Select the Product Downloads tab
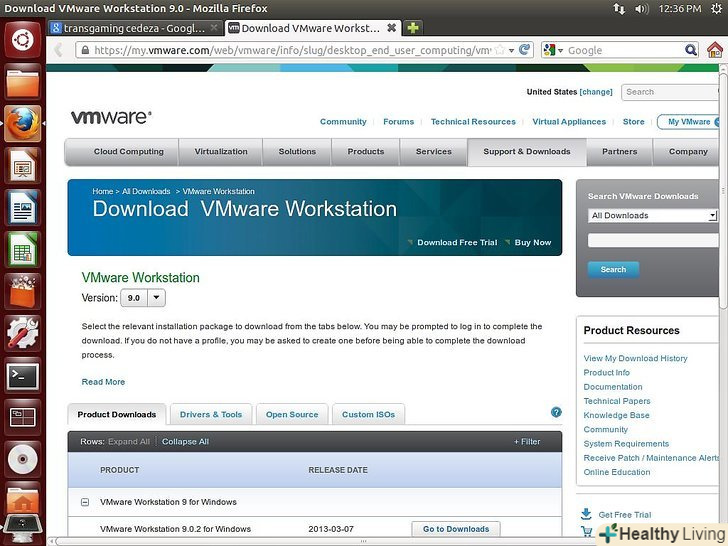728x546 pixels. (x=117, y=414)
